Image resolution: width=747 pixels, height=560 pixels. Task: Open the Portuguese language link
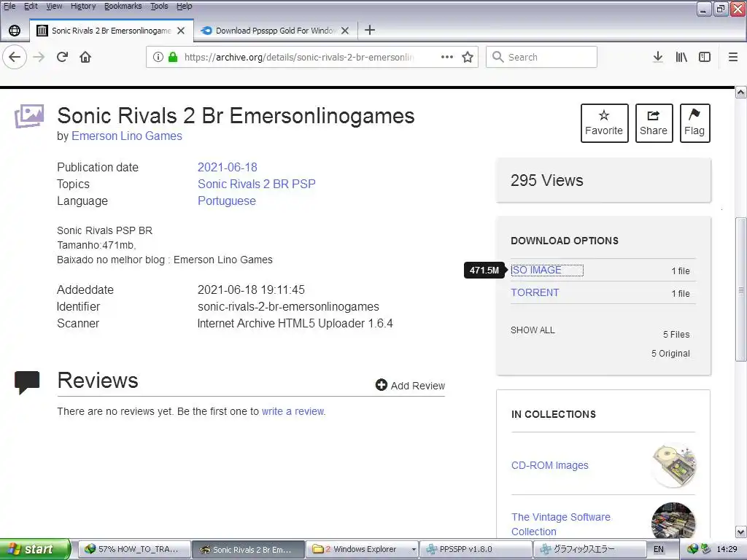click(227, 201)
